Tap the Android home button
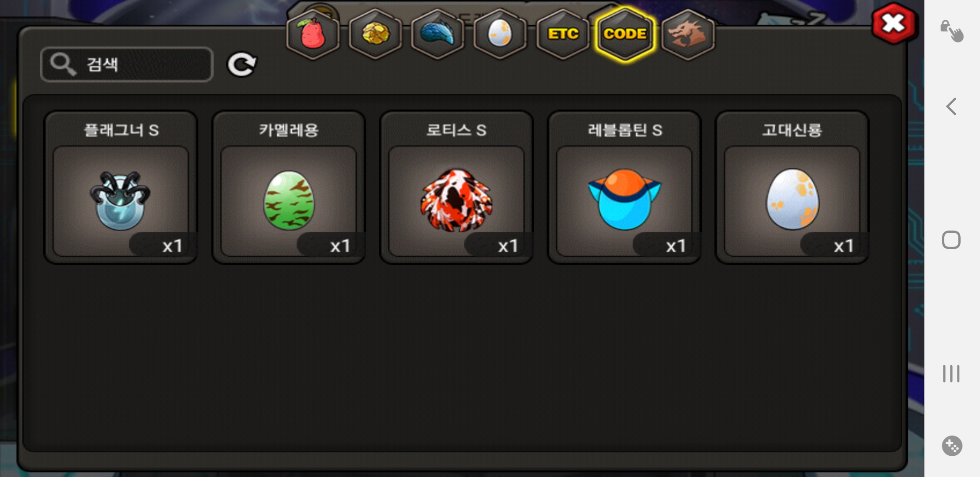This screenshot has height=477, width=980. click(x=951, y=240)
